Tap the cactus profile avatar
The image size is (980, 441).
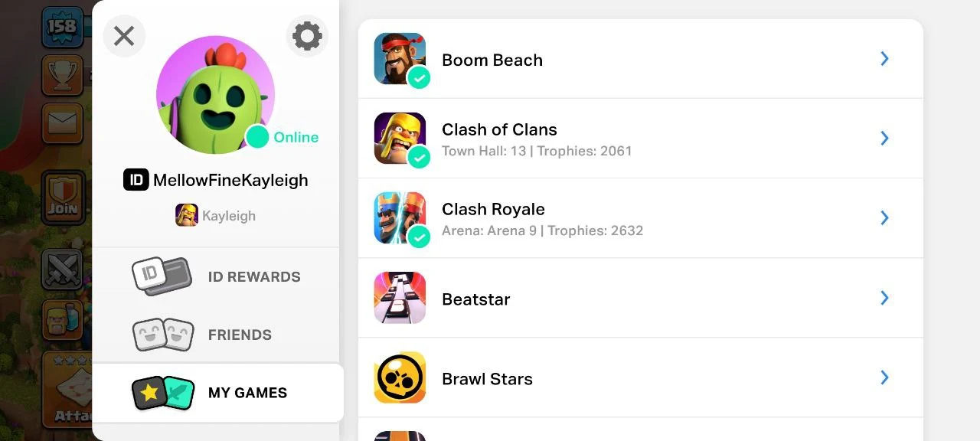(215, 94)
